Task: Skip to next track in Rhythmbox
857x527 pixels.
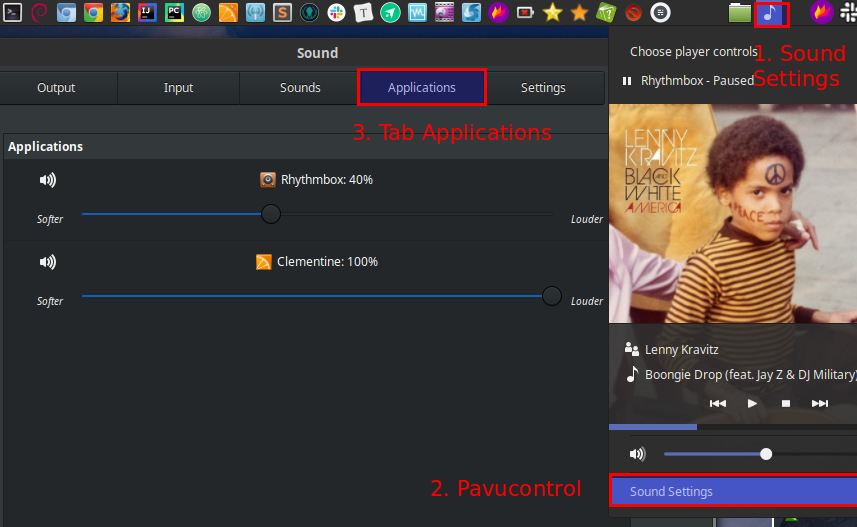Action: click(820, 403)
